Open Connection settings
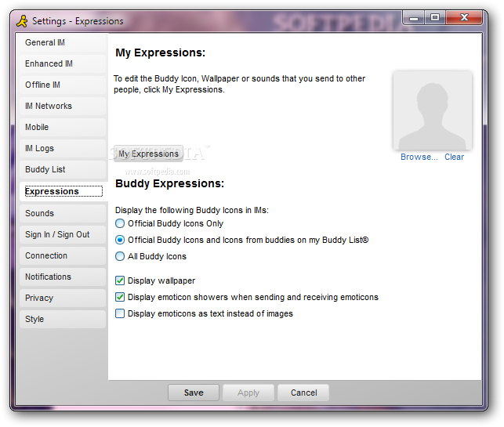 [x=63, y=256]
